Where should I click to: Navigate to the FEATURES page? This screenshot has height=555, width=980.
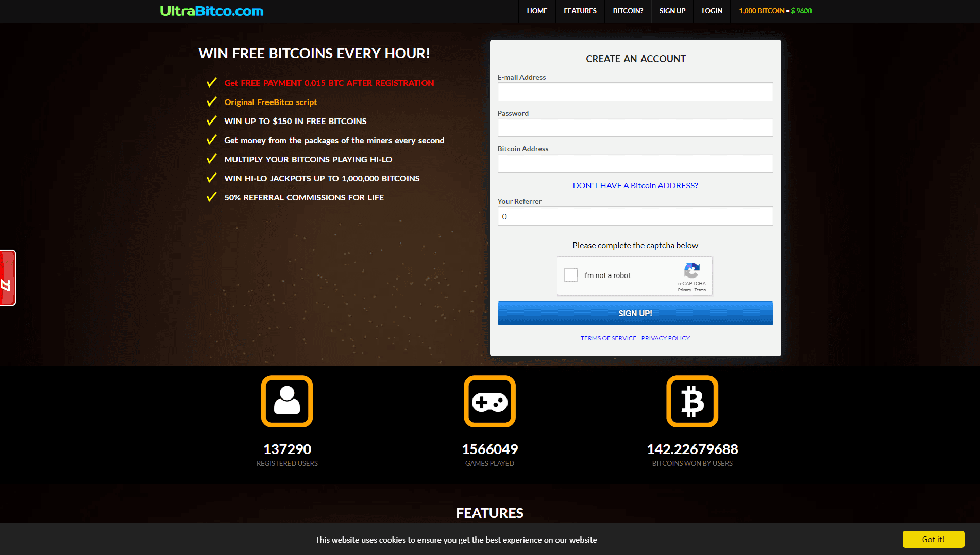coord(580,11)
